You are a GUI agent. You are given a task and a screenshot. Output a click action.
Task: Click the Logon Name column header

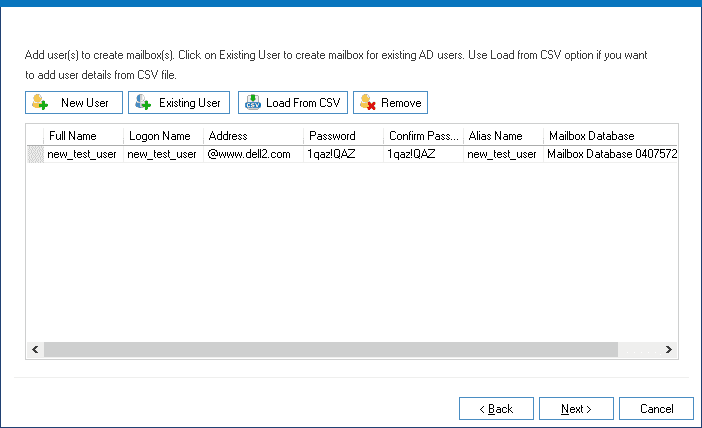163,136
